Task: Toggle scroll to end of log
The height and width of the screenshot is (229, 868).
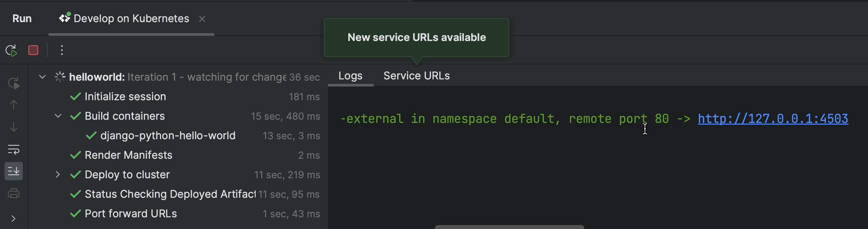Action: coord(13,171)
